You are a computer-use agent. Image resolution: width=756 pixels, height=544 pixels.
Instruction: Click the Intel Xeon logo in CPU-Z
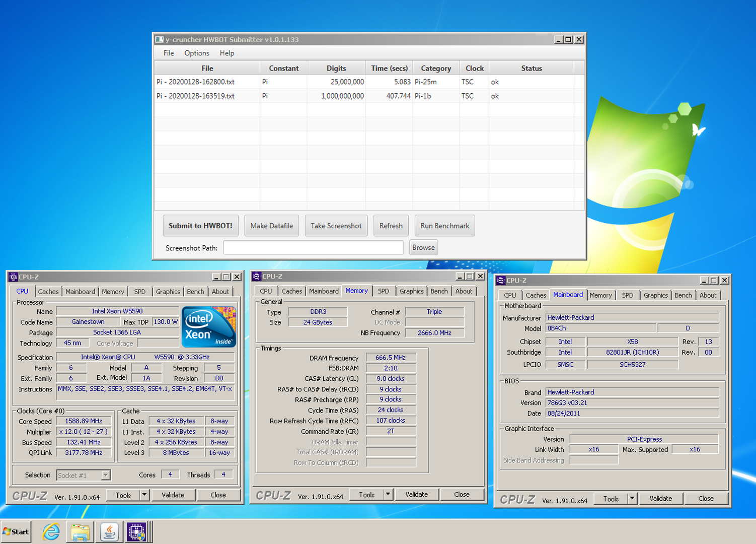(209, 326)
